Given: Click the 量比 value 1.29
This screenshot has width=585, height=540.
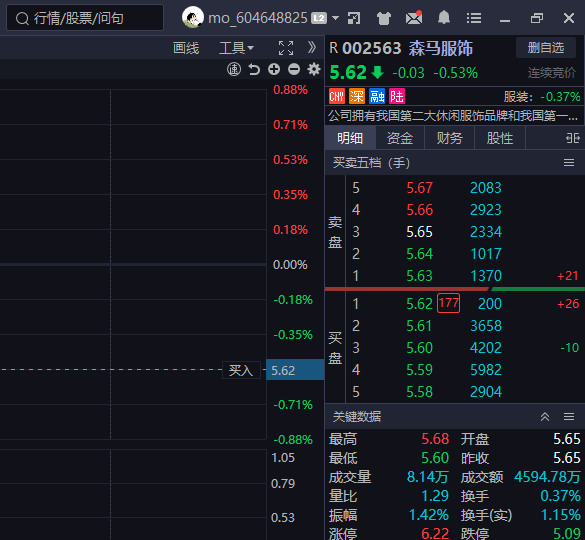Looking at the screenshot, I should (435, 496).
